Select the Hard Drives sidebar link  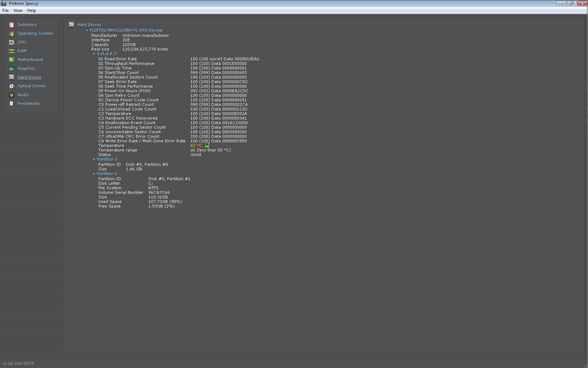coord(29,77)
